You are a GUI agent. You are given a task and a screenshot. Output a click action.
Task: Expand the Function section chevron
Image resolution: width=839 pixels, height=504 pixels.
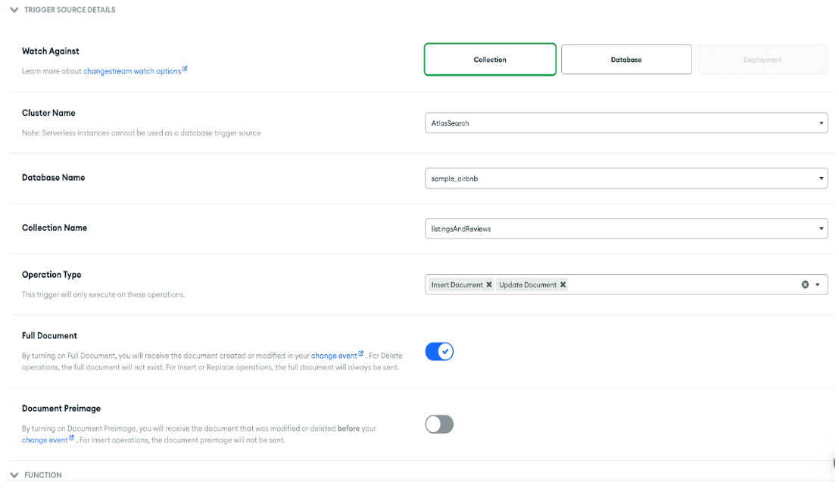pos(14,475)
